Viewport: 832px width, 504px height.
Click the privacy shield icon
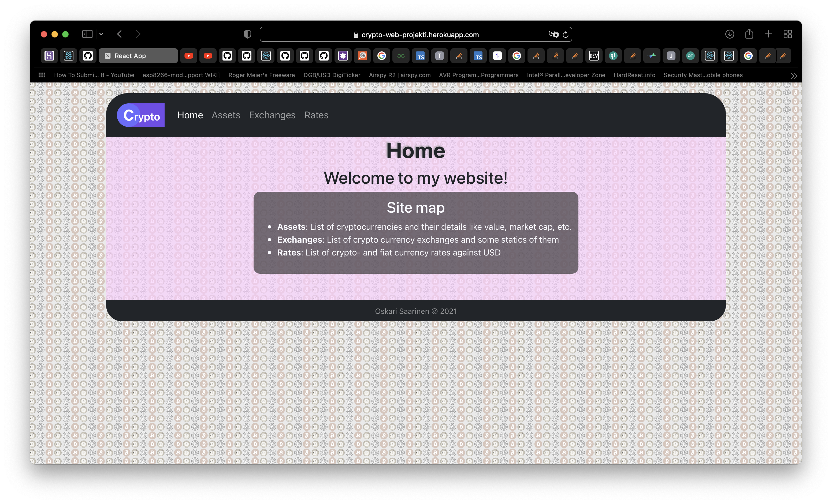click(x=247, y=34)
